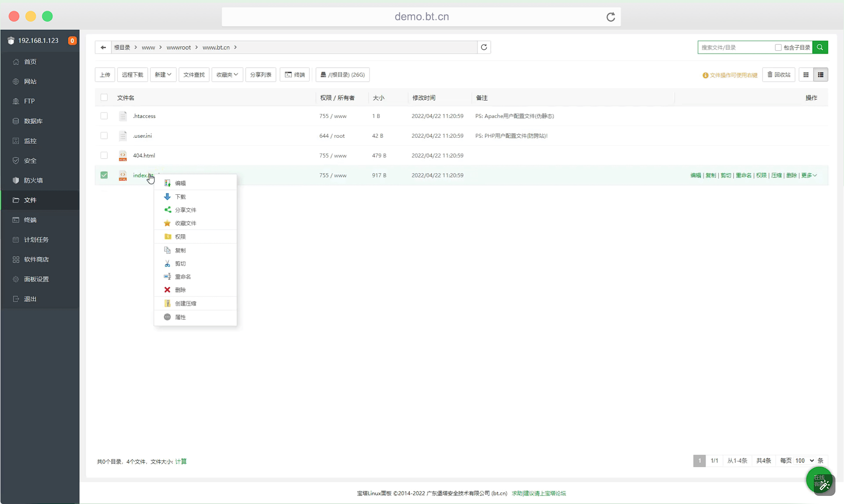The image size is (844, 504).
Task: Open the recycle bin (回收站)
Action: click(x=779, y=75)
